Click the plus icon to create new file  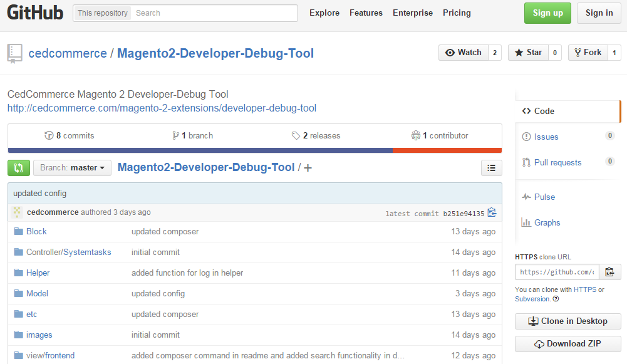(x=308, y=168)
